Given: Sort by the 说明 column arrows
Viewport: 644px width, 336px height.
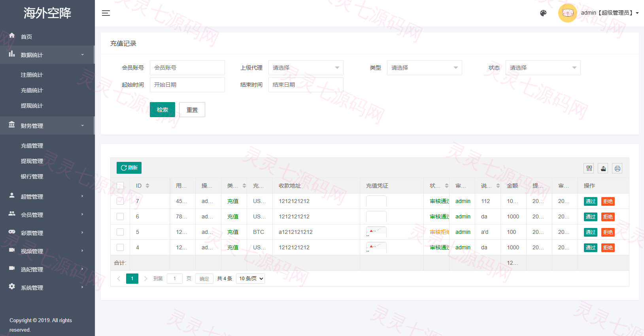Looking at the screenshot, I should [x=498, y=186].
